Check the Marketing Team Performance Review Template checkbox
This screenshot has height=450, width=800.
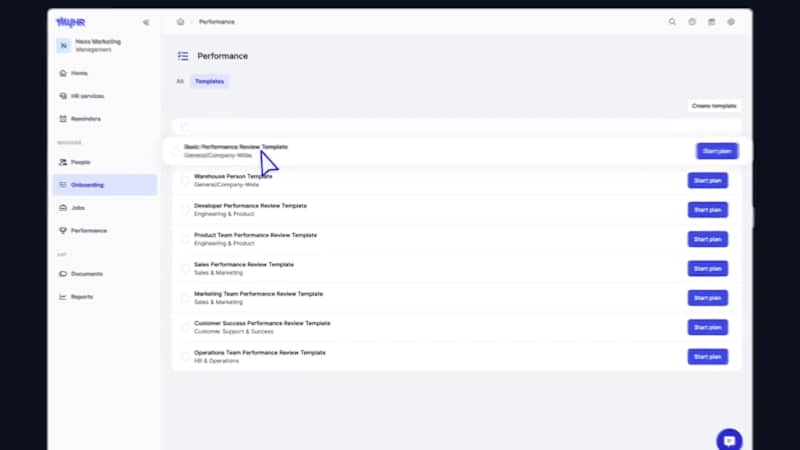185,298
